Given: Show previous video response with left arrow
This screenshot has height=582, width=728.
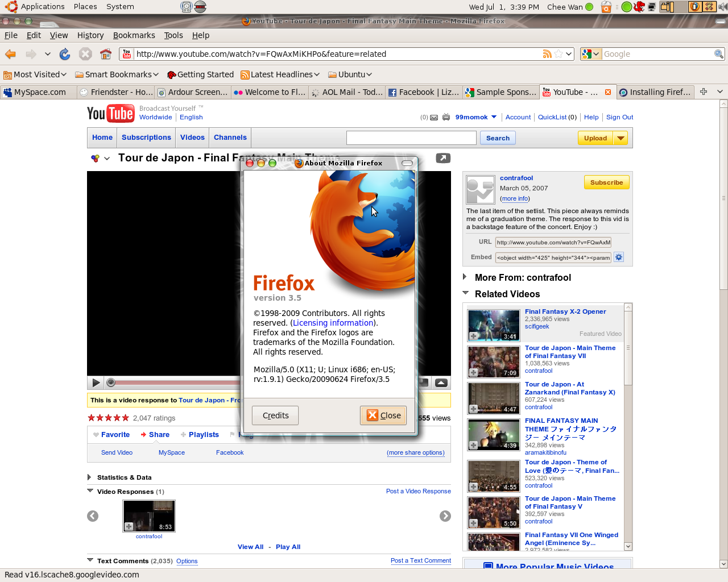Looking at the screenshot, I should pyautogui.click(x=93, y=516).
